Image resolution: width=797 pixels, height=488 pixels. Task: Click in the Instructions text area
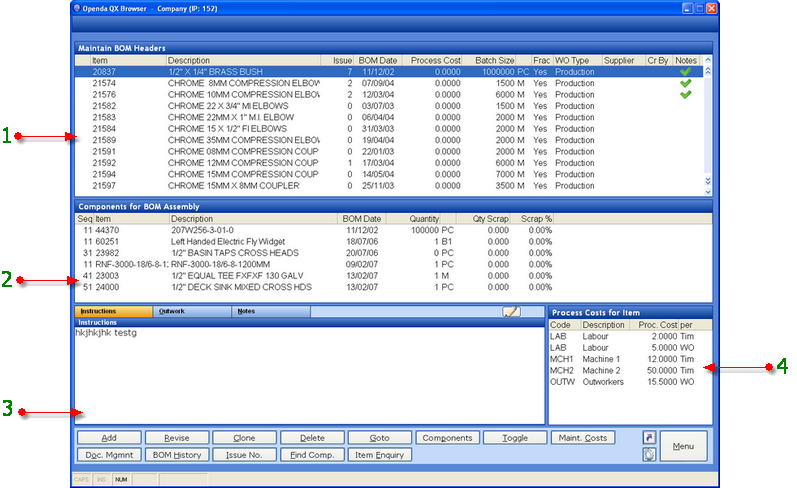coord(309,375)
